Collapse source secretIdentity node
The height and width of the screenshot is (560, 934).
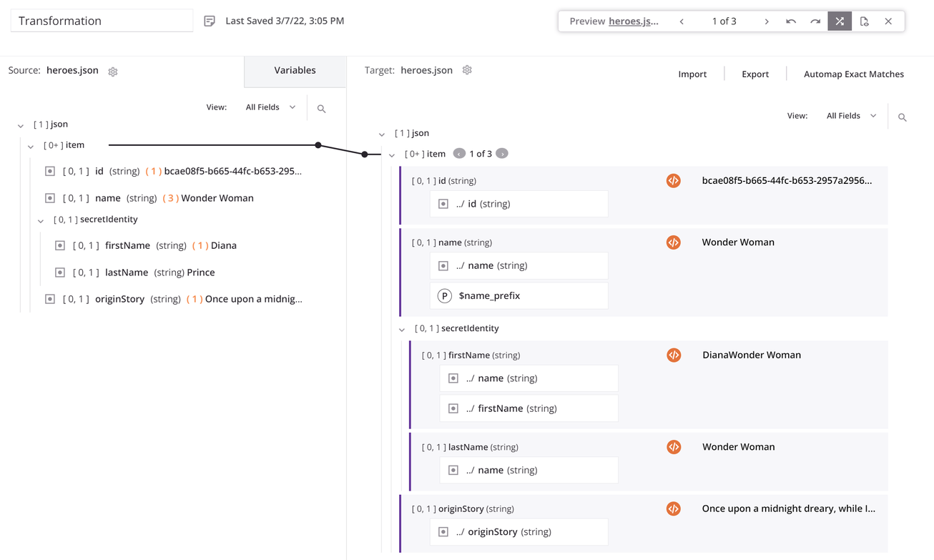pyautogui.click(x=41, y=221)
